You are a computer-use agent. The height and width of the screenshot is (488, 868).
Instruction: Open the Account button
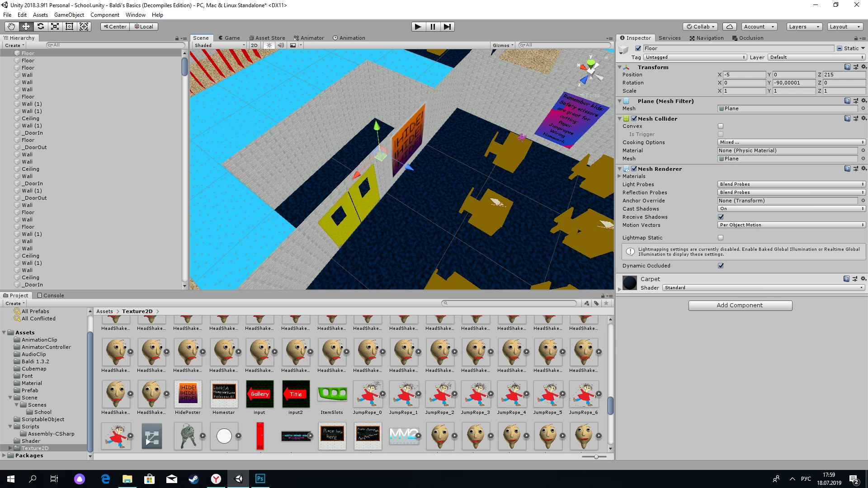click(x=759, y=27)
